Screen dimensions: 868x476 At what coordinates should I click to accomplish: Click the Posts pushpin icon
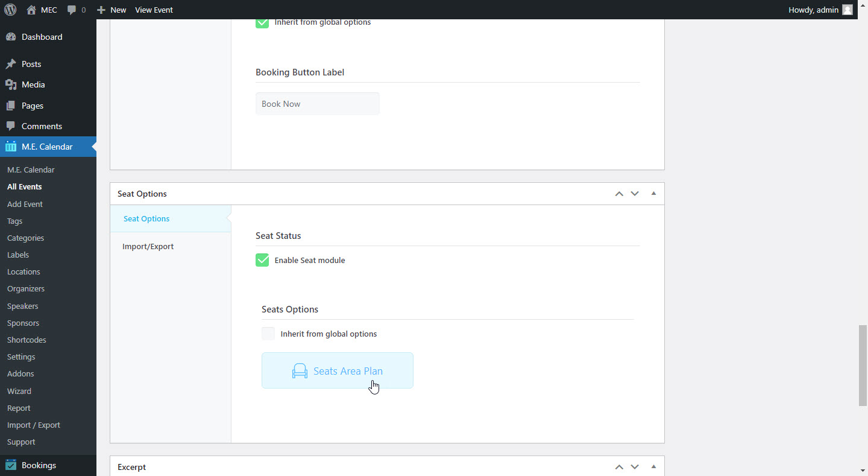[11, 64]
